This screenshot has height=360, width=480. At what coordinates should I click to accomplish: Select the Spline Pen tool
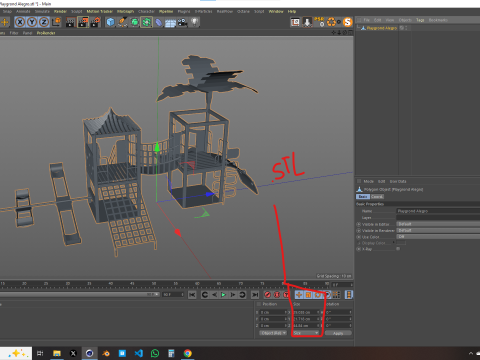point(122,22)
